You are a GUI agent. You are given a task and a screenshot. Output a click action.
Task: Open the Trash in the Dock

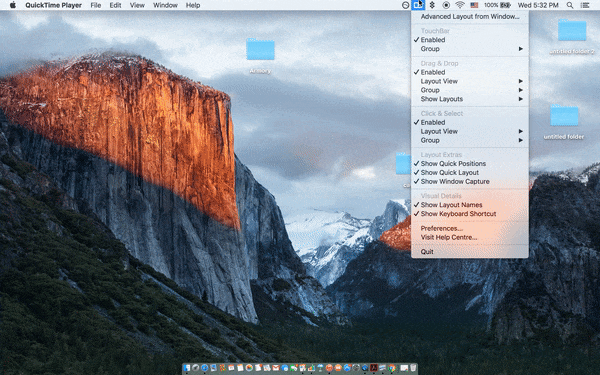tap(413, 368)
